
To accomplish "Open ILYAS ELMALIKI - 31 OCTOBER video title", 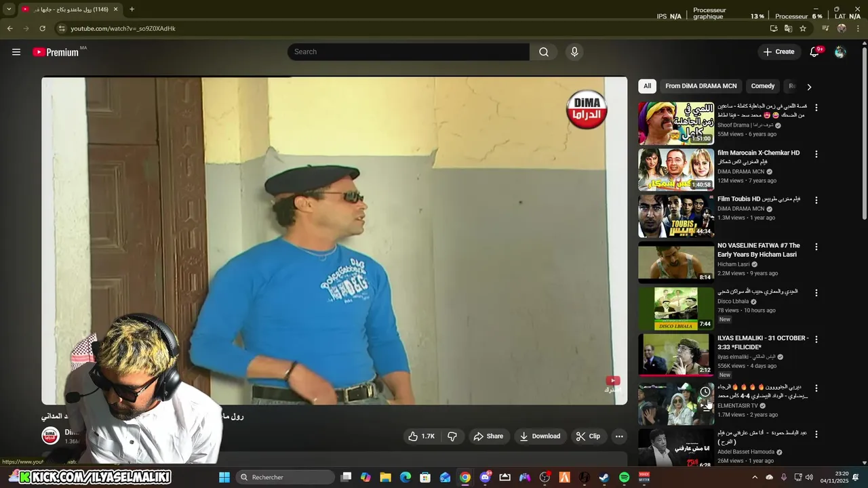I will 763,342.
